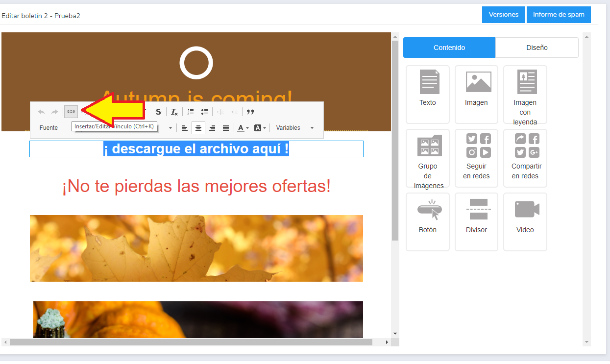Click the editor scroll-up arrow
The height and width of the screenshot is (364, 610).
[395, 36]
